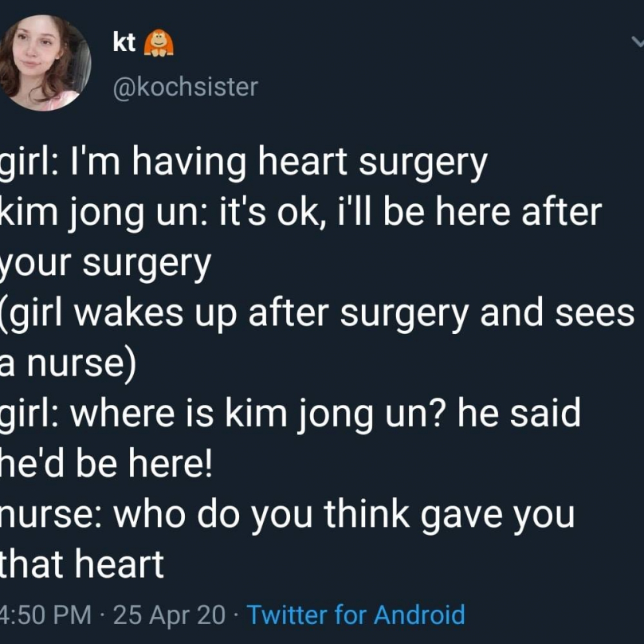Click the line '(girl wakes up after surgery and sees'
The image size is (644, 644).
pyautogui.click(x=317, y=314)
